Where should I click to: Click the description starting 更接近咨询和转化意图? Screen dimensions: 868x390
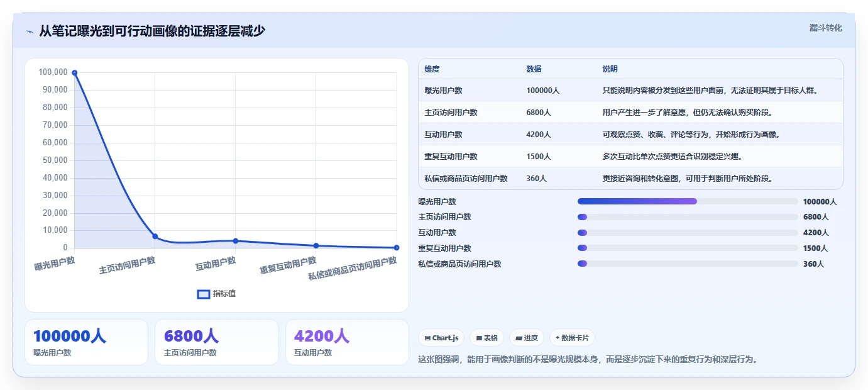pos(687,179)
